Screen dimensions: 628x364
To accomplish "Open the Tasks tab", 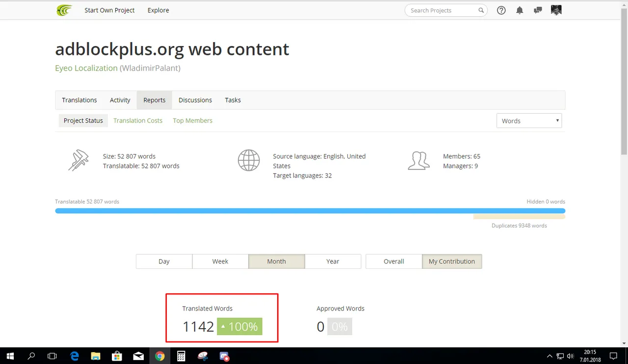I will pos(233,100).
